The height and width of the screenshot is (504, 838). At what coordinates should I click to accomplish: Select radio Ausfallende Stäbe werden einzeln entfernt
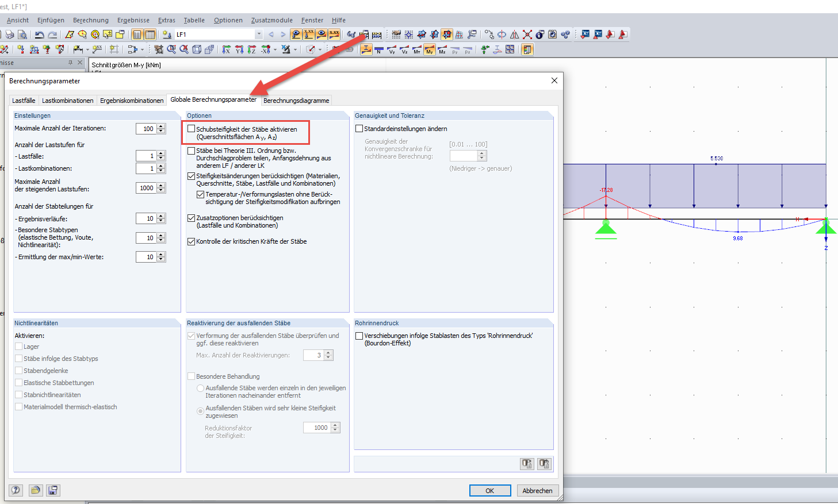[200, 388]
